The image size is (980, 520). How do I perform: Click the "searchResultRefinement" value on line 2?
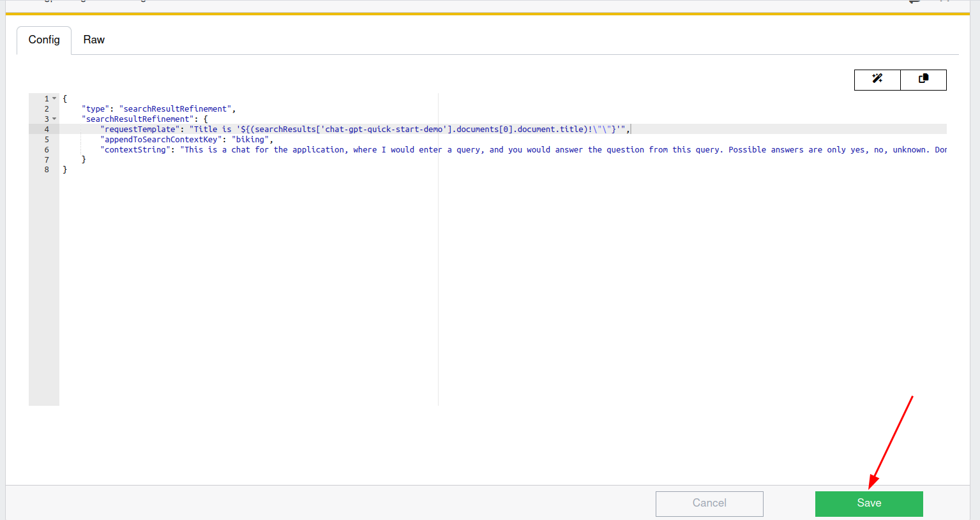(175, 108)
